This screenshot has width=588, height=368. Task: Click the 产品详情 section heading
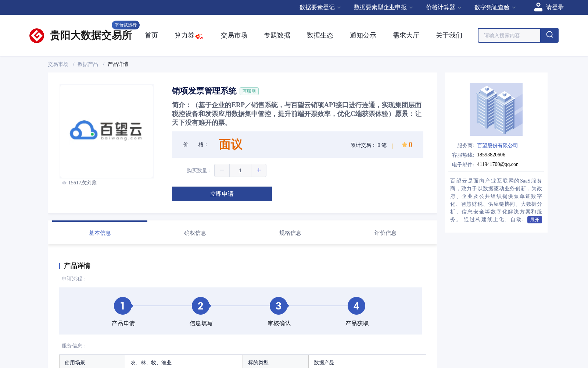77,266
